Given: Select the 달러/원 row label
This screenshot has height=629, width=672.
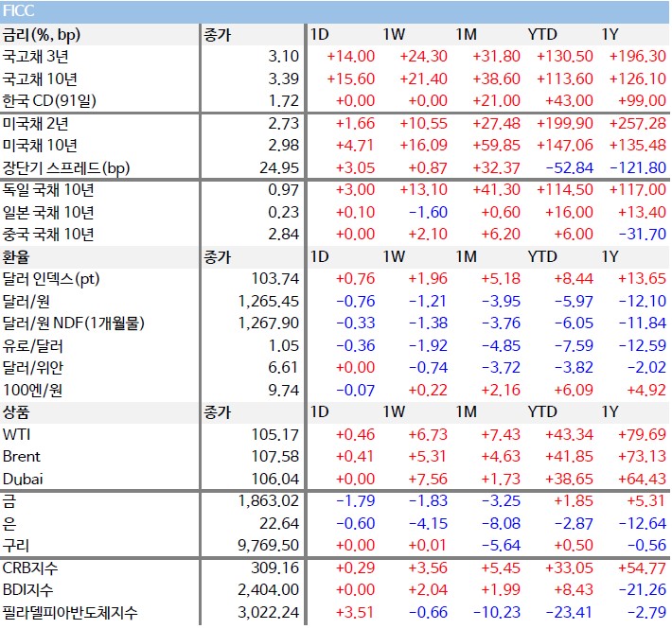Looking at the screenshot, I should coord(26,302).
